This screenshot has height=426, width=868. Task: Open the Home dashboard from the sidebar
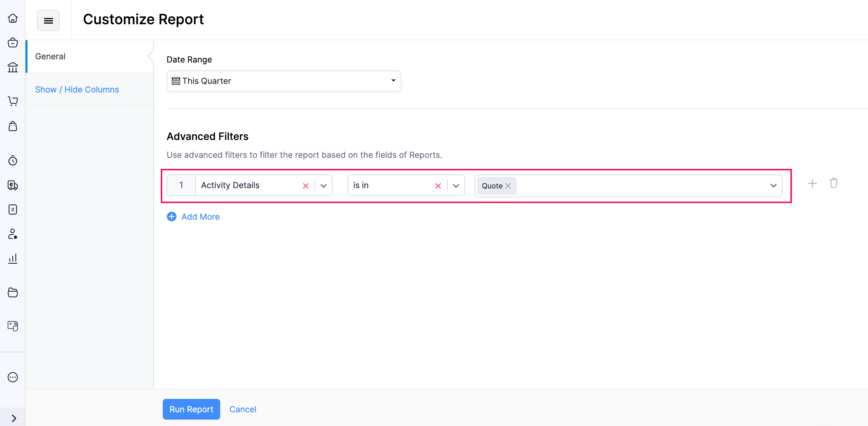coord(13,18)
